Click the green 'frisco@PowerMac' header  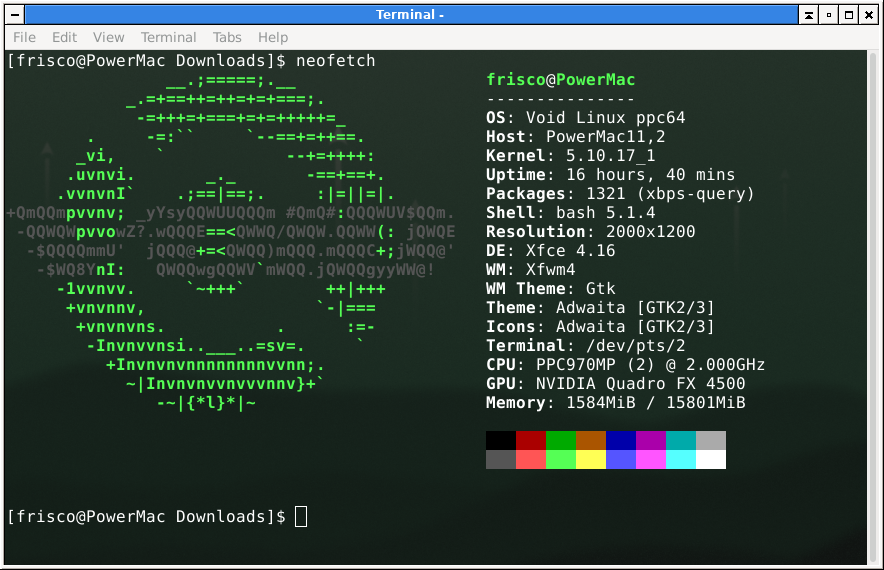click(560, 80)
